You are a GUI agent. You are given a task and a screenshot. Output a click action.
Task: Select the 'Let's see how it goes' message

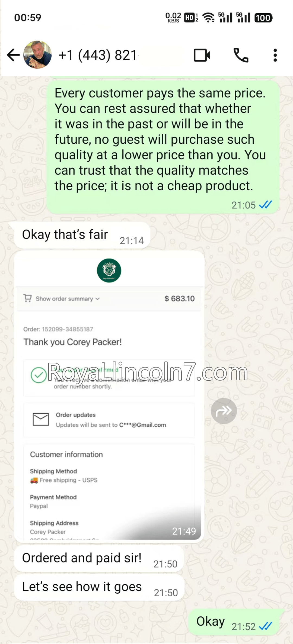(99, 587)
